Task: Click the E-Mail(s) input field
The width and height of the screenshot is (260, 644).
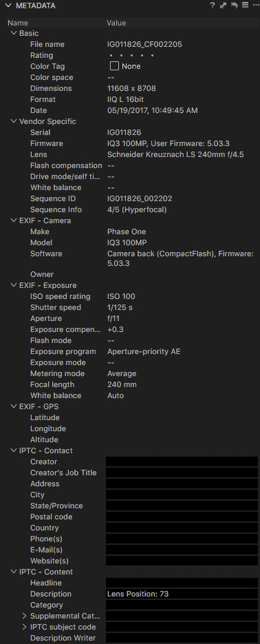Action: coord(182,550)
